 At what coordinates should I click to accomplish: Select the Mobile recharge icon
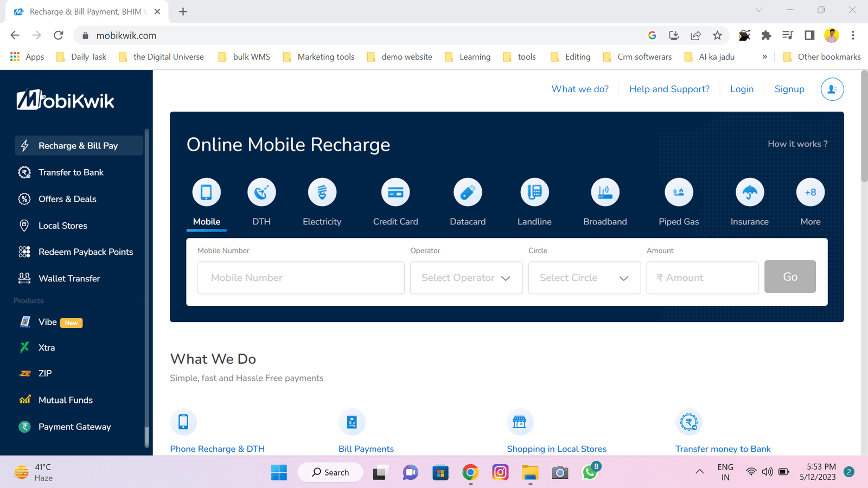click(x=207, y=192)
